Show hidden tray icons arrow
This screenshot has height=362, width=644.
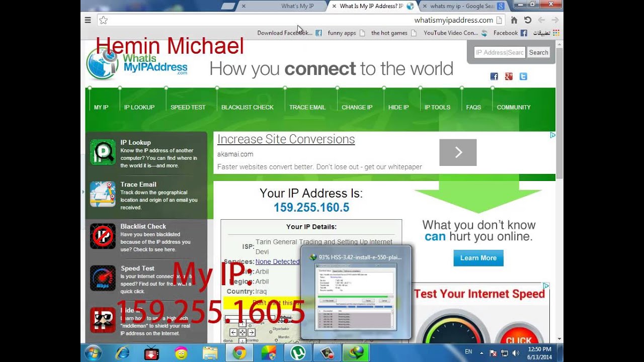pos(482,353)
